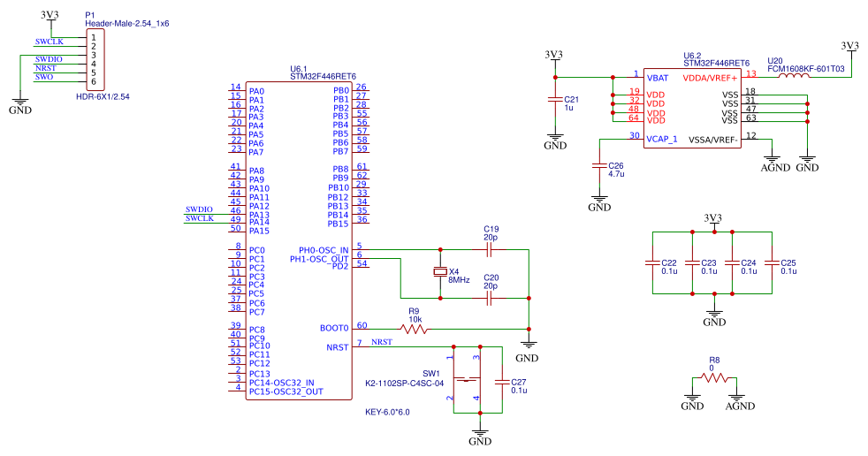The width and height of the screenshot is (868, 456).
Task: Select capacitor C26 4.7u symbol
Action: click(x=599, y=166)
